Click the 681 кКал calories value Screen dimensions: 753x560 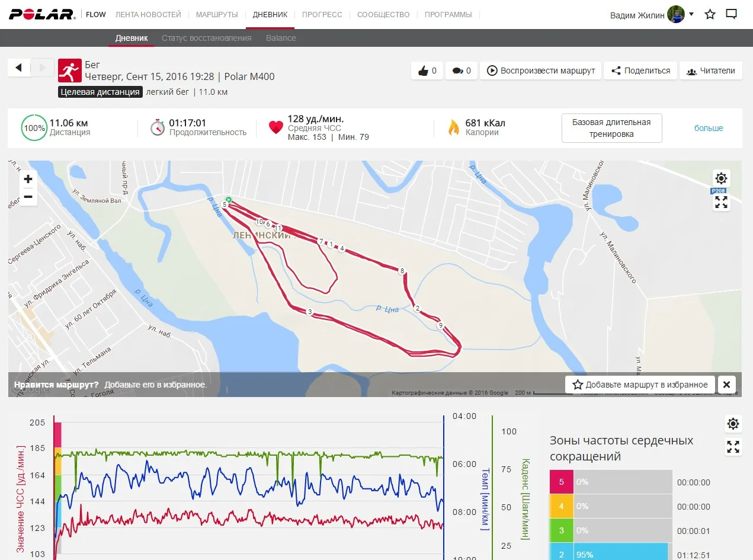point(485,123)
